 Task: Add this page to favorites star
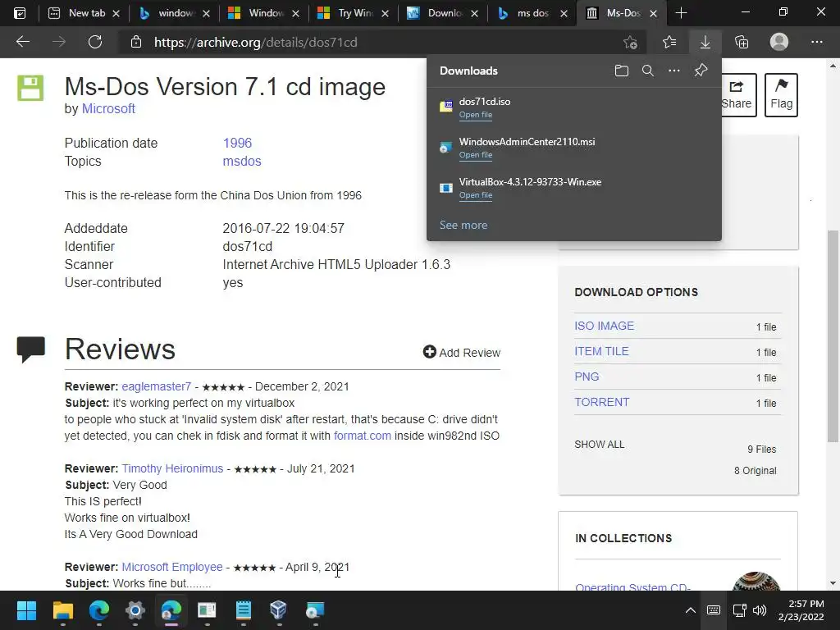(x=631, y=42)
